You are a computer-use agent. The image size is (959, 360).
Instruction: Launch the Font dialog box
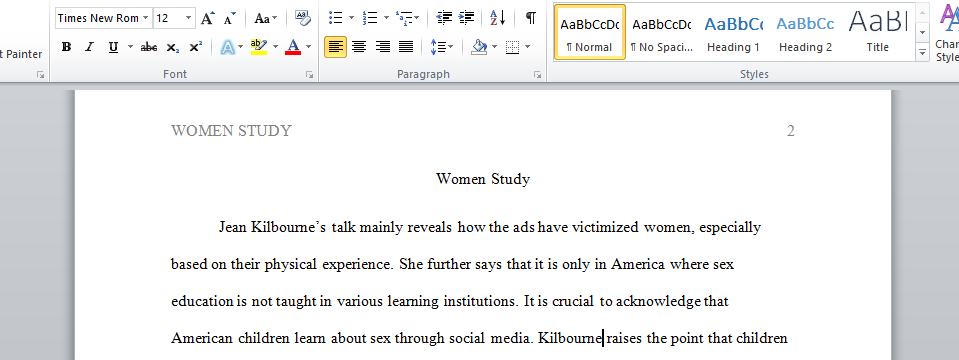tap(309, 75)
